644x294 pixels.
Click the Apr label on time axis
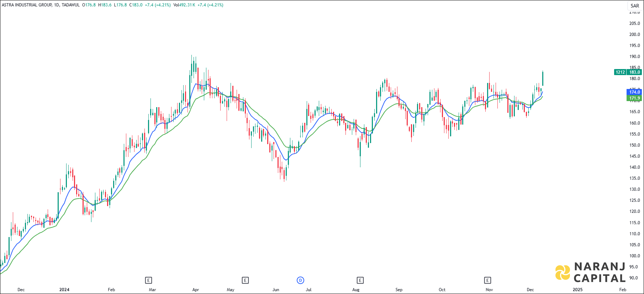click(x=196, y=289)
